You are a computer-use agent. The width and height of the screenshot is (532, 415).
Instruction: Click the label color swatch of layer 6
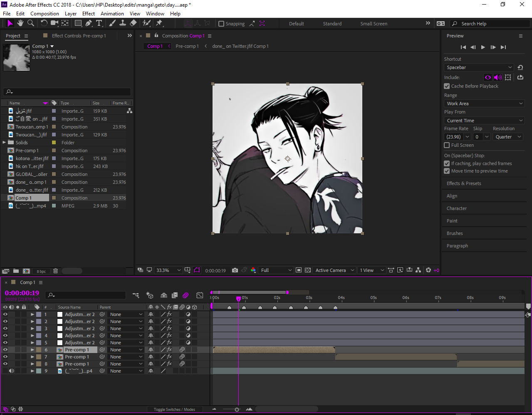tap(39, 350)
